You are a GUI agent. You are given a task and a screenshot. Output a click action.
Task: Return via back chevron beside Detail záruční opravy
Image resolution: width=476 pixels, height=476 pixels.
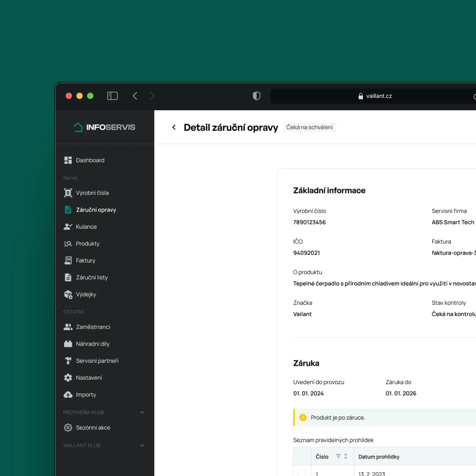click(x=174, y=127)
